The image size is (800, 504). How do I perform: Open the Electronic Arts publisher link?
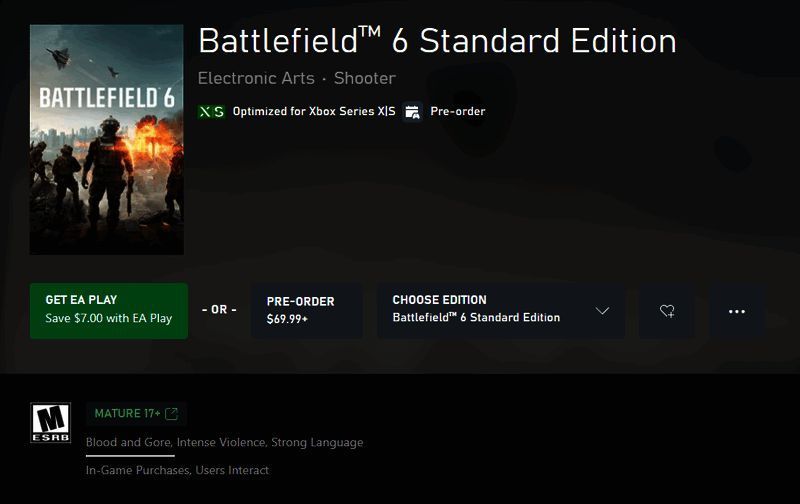point(255,78)
